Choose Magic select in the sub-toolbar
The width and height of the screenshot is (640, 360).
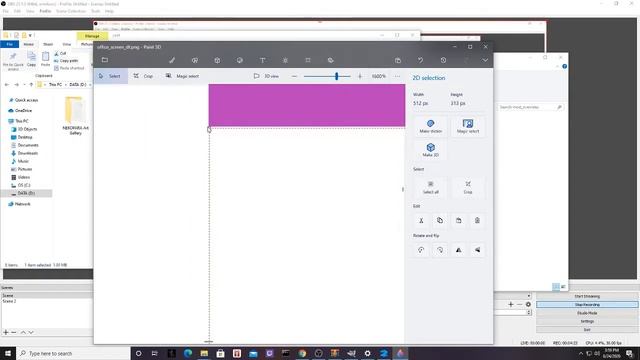[x=182, y=76]
